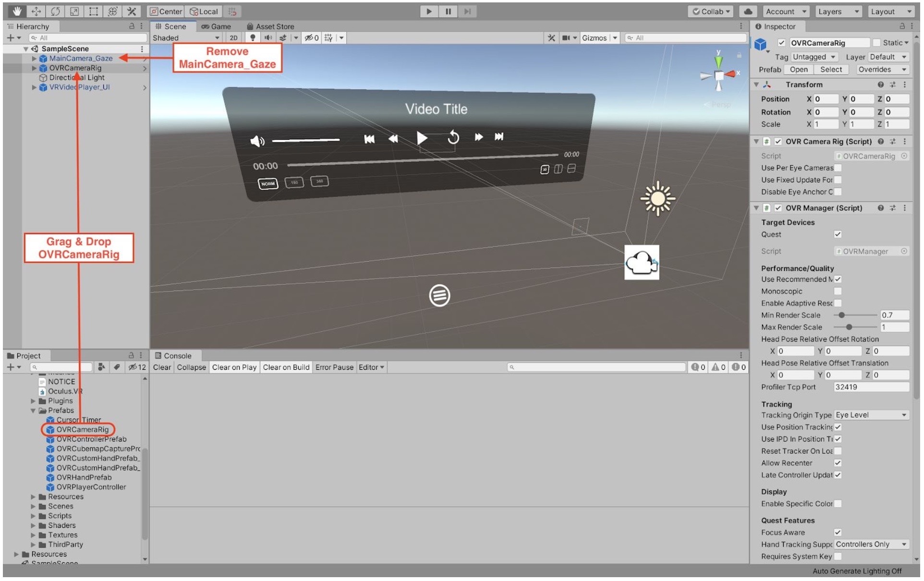Click the prefab Open button
Image resolution: width=924 pixels, height=581 pixels.
click(x=799, y=70)
